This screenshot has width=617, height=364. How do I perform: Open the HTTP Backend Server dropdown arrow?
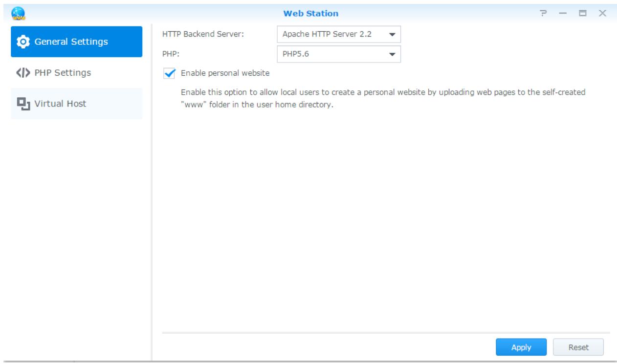(x=392, y=35)
